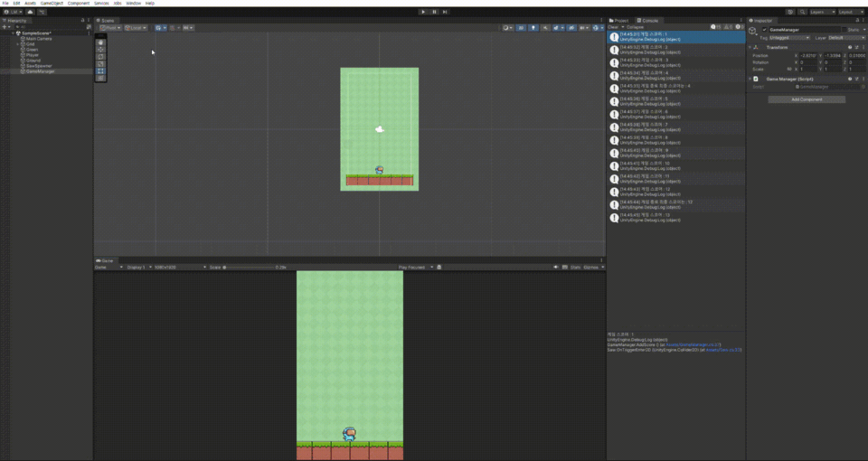Select SawSpawner in Hierarchy
Viewport: 868px width, 461px height.
(x=39, y=66)
